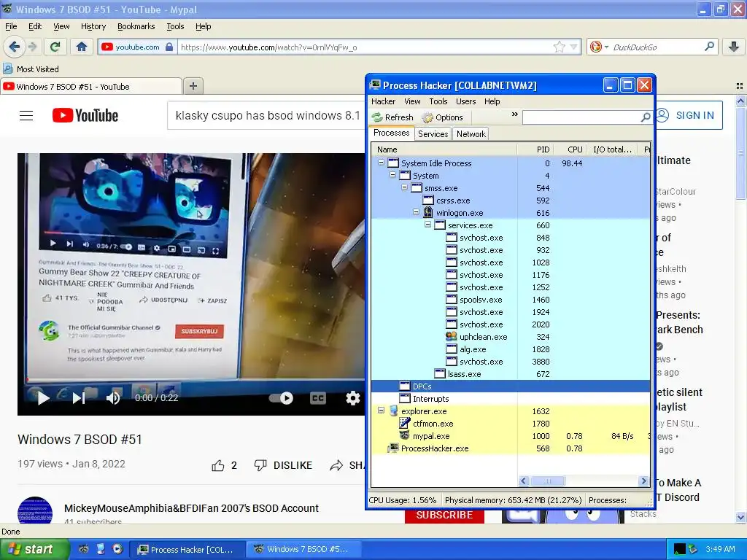Click the SIGN IN button on YouTube
The height and width of the screenshot is (560, 747).
pos(689,115)
